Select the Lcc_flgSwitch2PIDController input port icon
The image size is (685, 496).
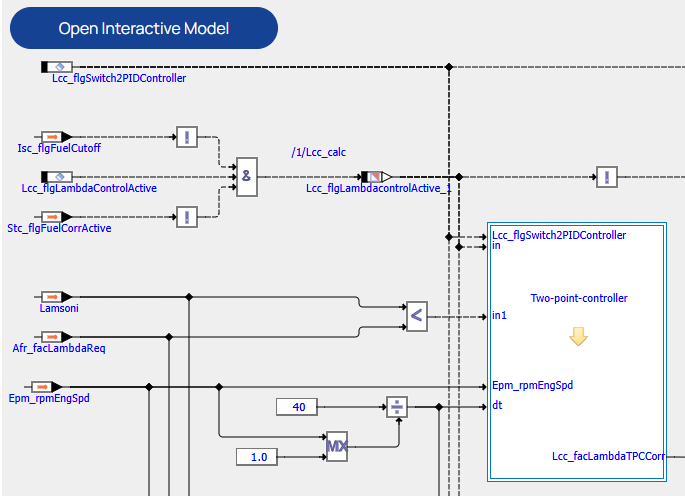click(x=57, y=67)
